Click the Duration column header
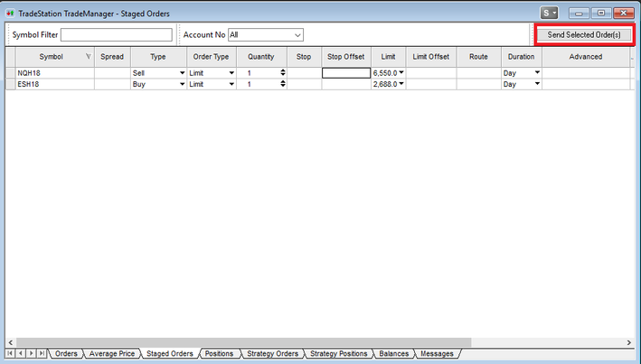The height and width of the screenshot is (364, 641). [x=522, y=57]
